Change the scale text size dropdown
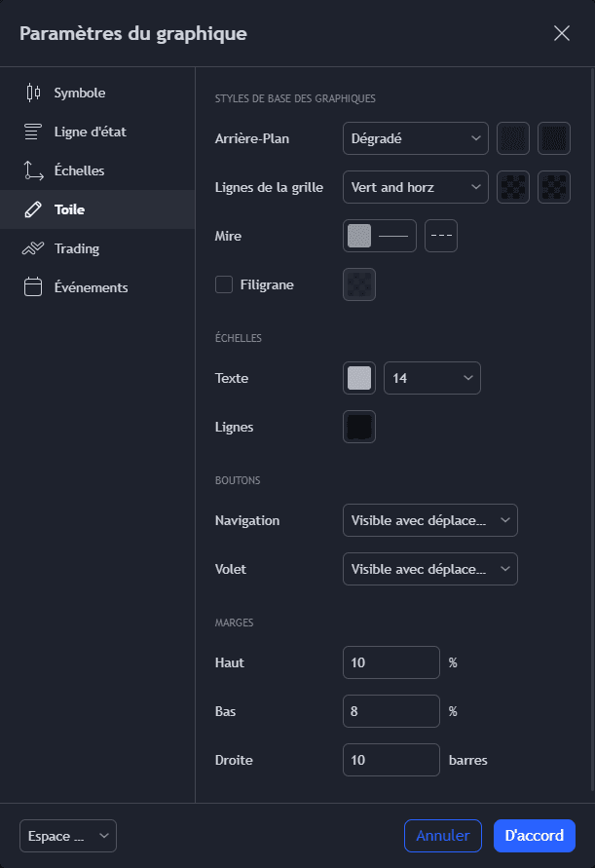The width and height of the screenshot is (595, 868). 431,378
